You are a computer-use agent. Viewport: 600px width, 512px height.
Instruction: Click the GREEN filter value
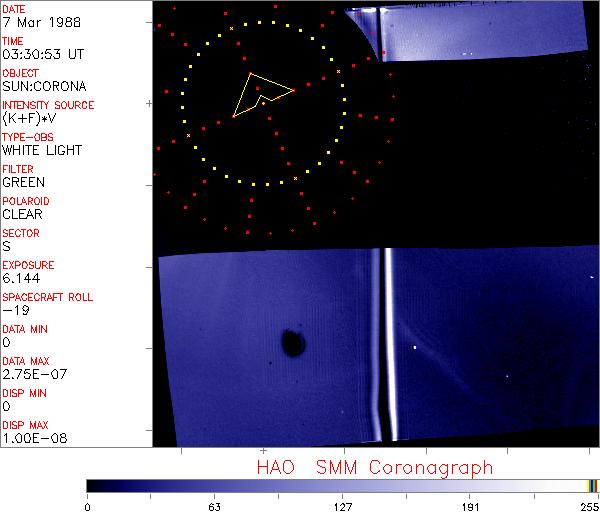click(x=24, y=182)
